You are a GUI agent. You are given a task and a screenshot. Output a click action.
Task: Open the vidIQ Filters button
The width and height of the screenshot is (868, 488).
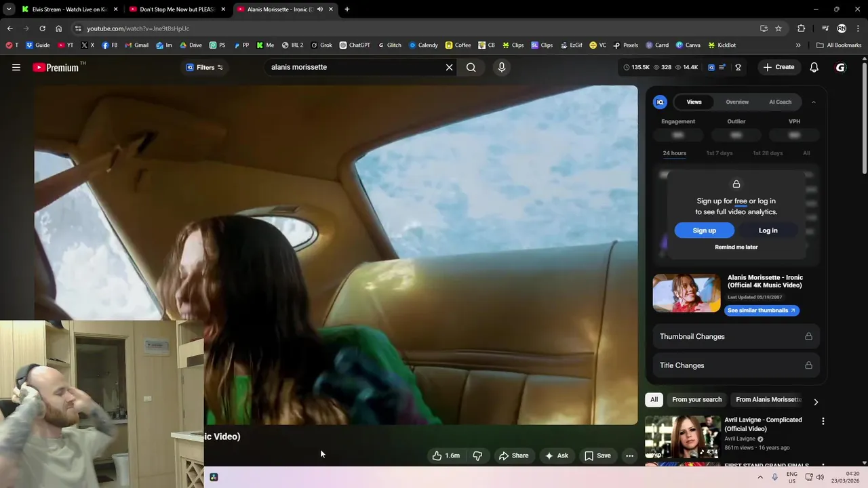[205, 67]
